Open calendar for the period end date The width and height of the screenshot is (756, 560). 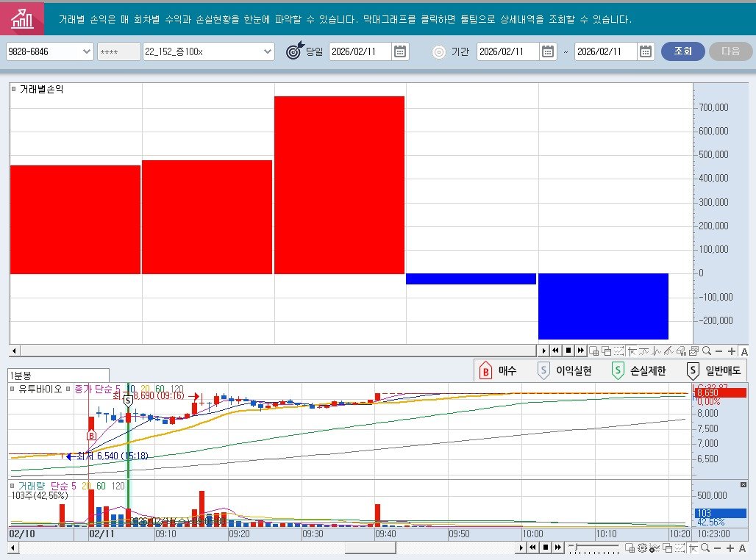click(646, 51)
